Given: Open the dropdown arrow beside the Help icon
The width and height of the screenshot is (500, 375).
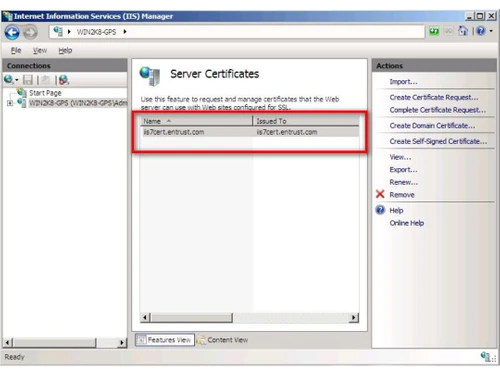Looking at the screenshot, I should [x=491, y=31].
